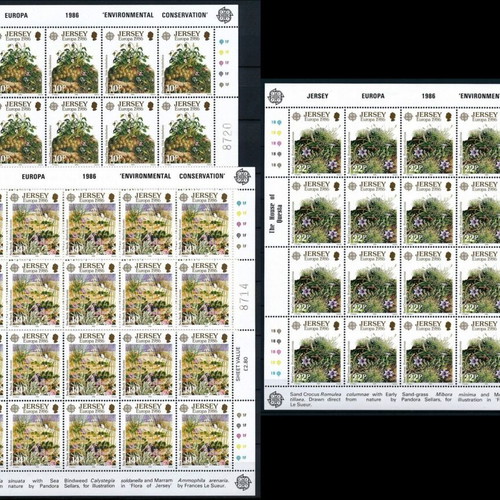Click 'ENVIRONMENTAL' in the 14p sheet header
Viewport: 500px width, 500px height.
146,176
